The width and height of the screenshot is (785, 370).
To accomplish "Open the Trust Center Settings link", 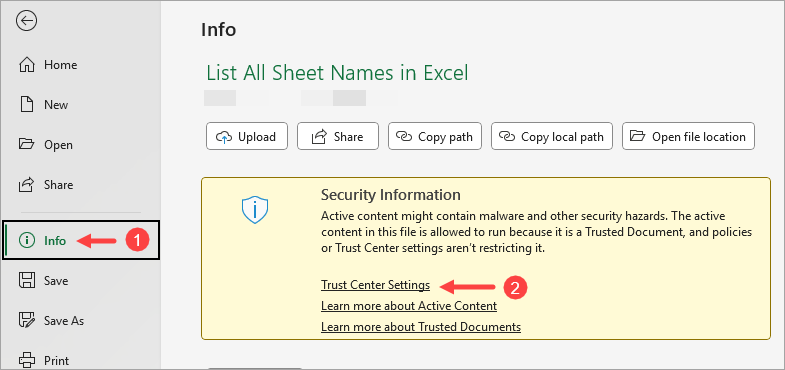I will 375,285.
